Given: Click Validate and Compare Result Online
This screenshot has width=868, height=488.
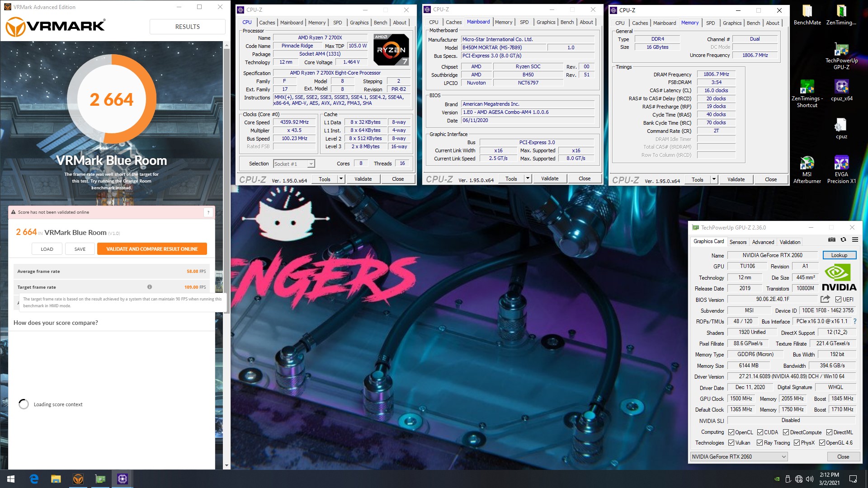Looking at the screenshot, I should coord(152,249).
